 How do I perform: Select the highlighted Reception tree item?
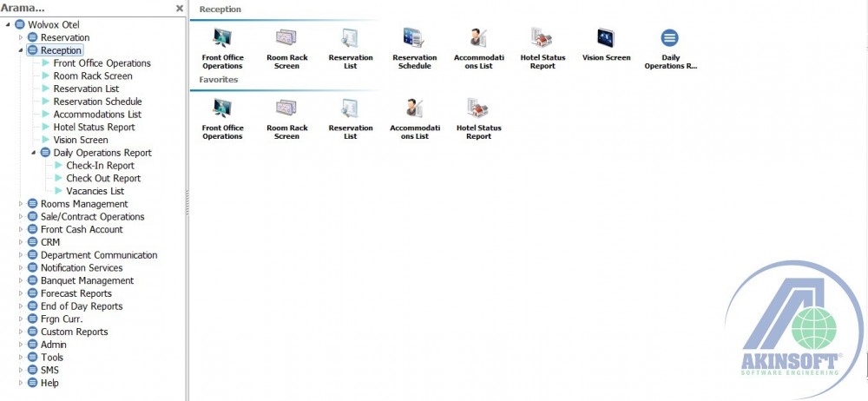pos(61,50)
